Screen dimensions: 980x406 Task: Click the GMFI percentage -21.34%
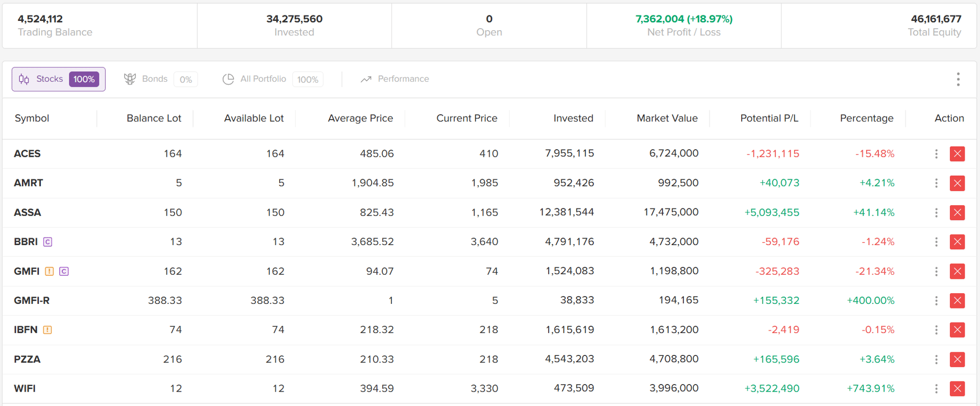875,271
